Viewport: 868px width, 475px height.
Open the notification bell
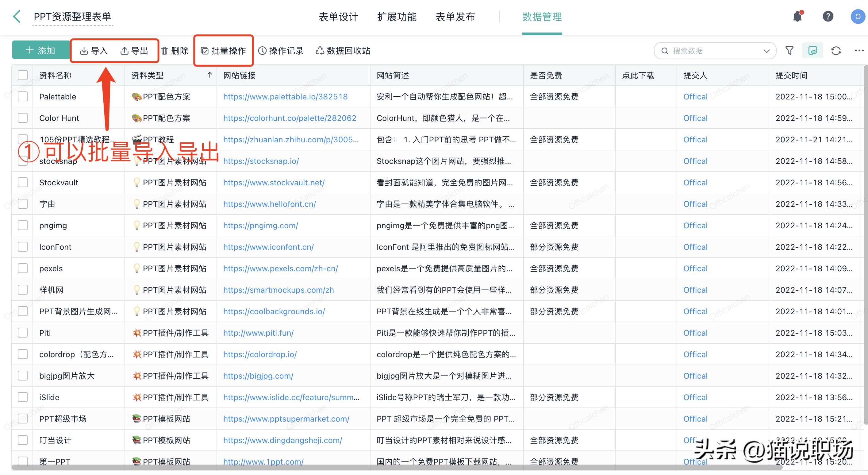click(x=797, y=17)
